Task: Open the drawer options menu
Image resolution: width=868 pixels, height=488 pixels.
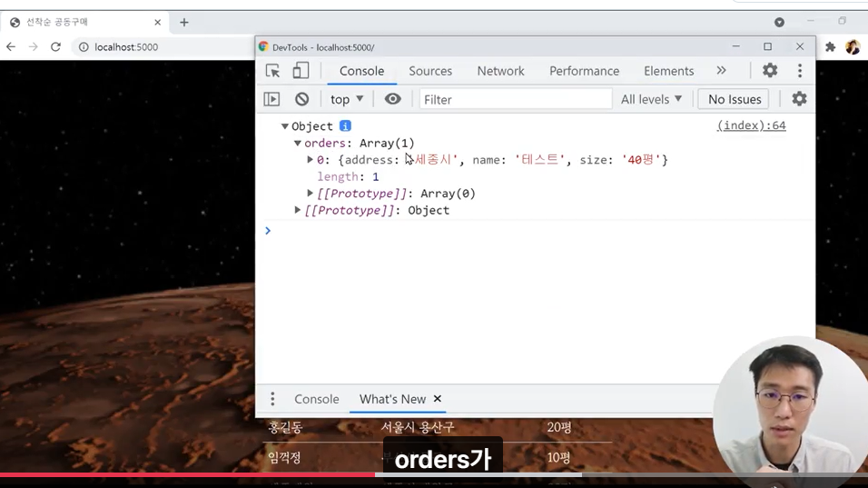Action: pos(272,399)
